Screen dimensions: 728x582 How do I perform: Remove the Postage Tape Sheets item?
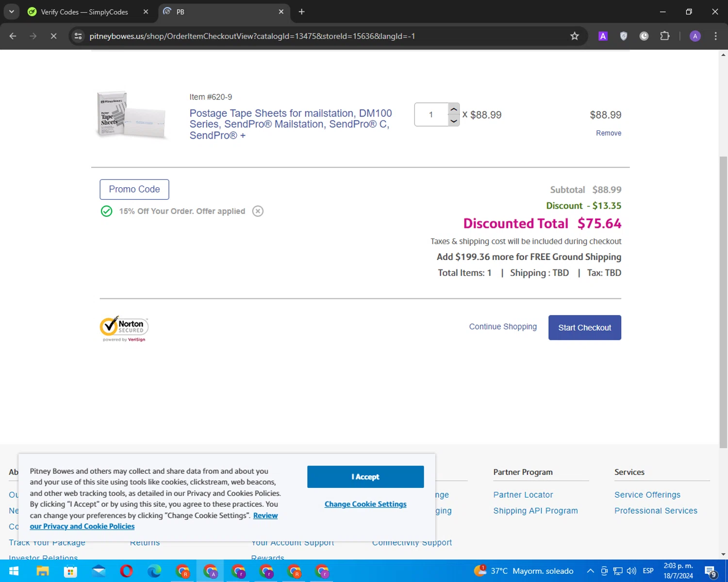609,133
